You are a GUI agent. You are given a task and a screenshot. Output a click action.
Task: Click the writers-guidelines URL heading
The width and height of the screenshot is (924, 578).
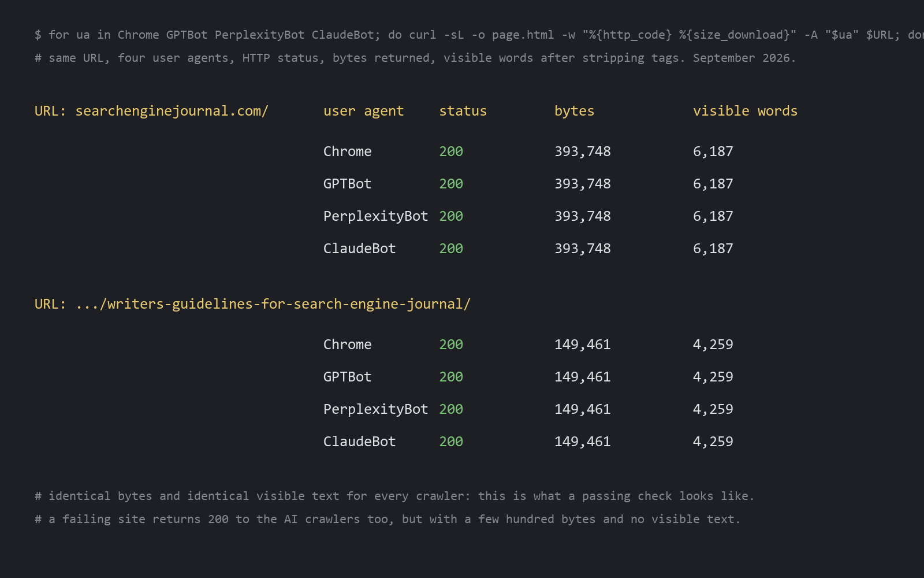[252, 304]
